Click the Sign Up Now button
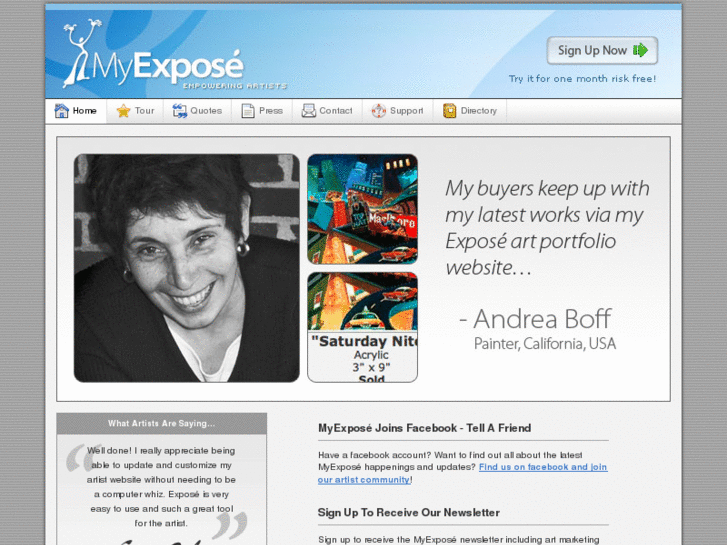 pos(602,51)
